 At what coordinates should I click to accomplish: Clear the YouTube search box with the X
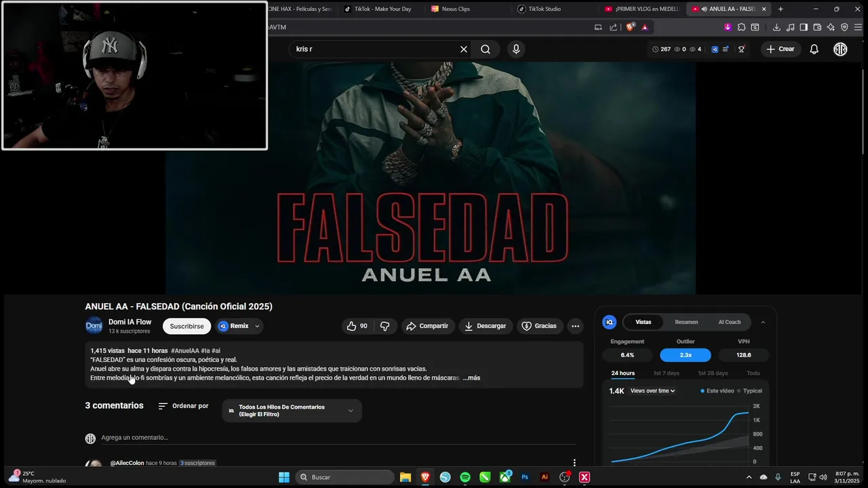click(464, 49)
